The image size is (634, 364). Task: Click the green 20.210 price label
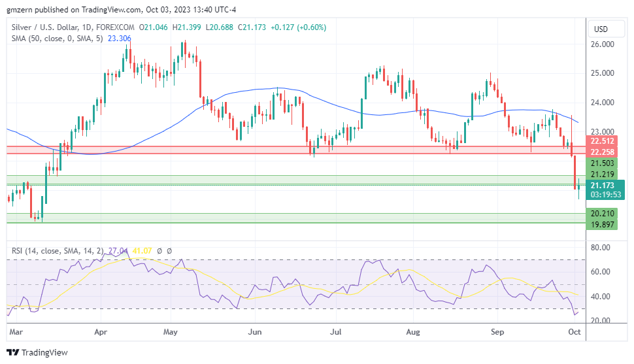click(x=602, y=214)
